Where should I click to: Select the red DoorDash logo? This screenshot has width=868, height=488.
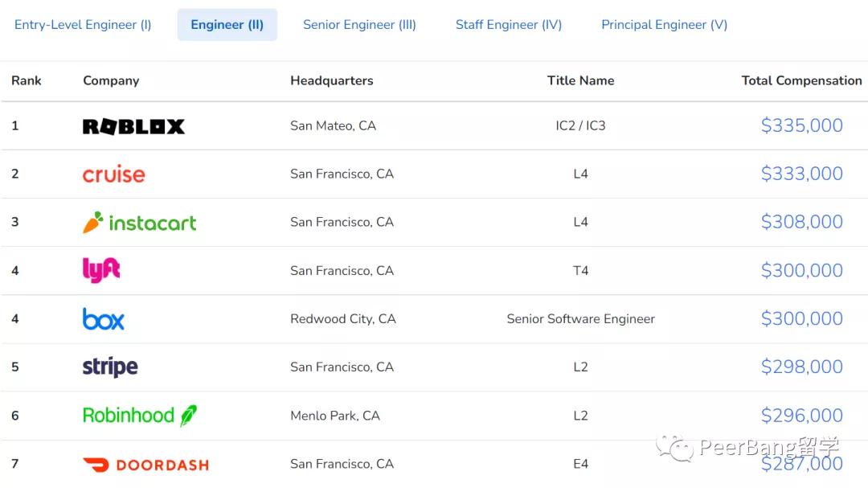click(x=145, y=465)
